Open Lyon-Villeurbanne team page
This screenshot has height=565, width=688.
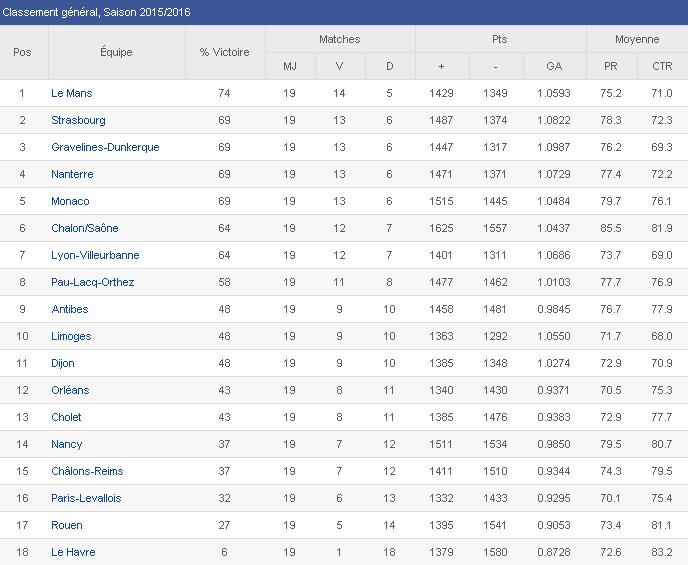[93, 255]
